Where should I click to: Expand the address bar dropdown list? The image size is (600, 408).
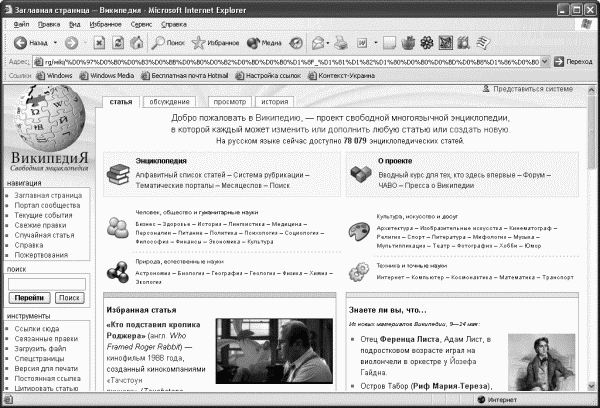[545, 61]
